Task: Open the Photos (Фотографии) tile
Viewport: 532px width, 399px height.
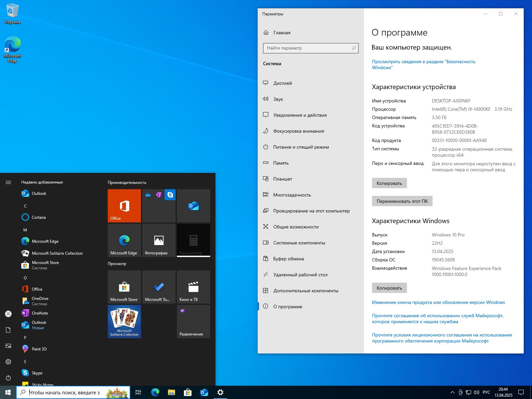Action: point(159,240)
